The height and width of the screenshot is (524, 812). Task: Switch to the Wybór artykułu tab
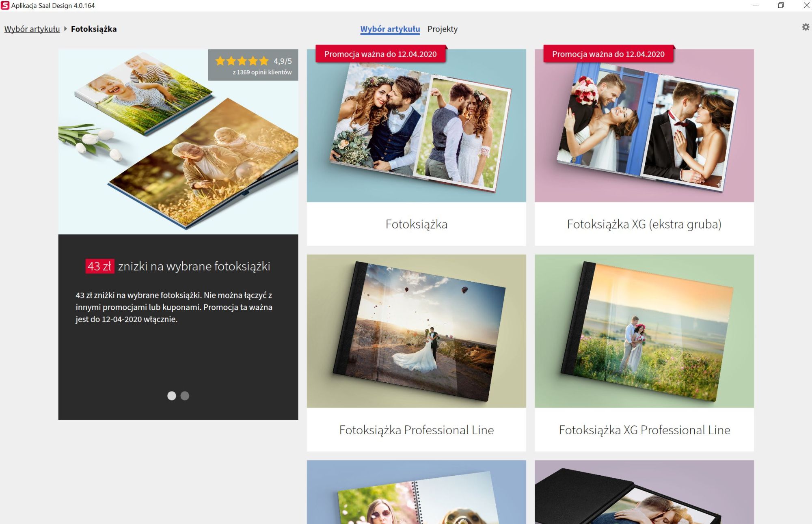coord(390,29)
